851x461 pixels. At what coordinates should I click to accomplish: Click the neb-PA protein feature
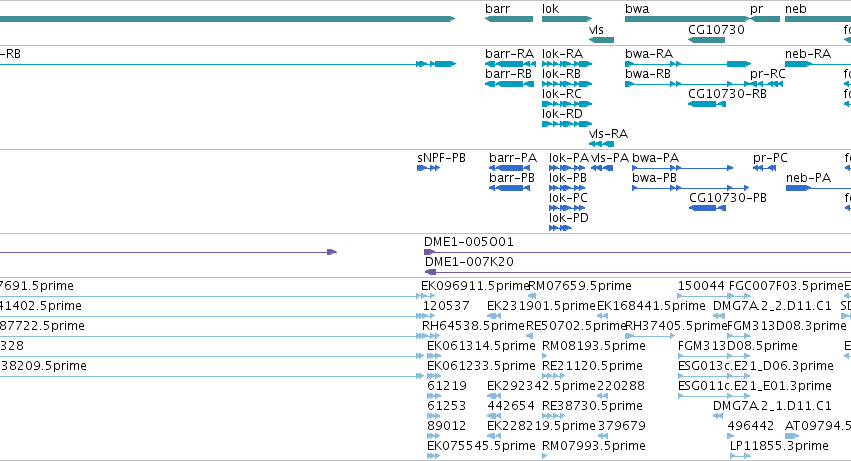pos(818,188)
